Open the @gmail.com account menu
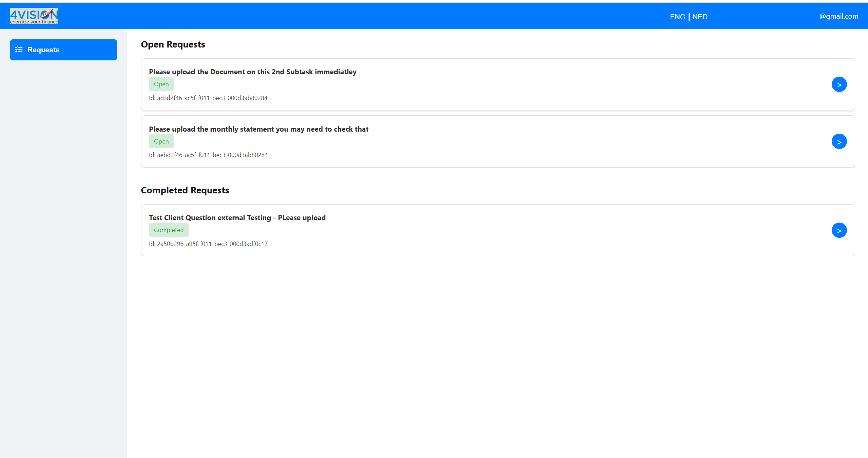868x458 pixels. click(x=838, y=16)
